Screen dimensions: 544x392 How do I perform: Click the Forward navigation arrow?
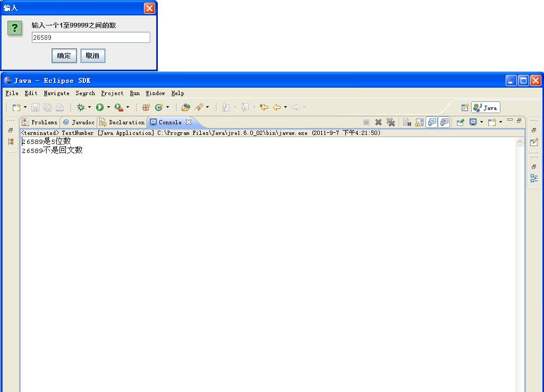[295, 107]
